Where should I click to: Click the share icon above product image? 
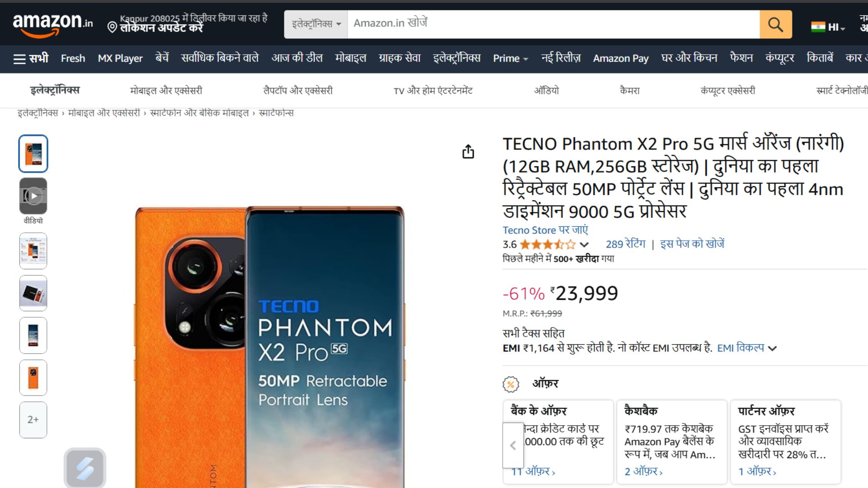click(x=468, y=152)
